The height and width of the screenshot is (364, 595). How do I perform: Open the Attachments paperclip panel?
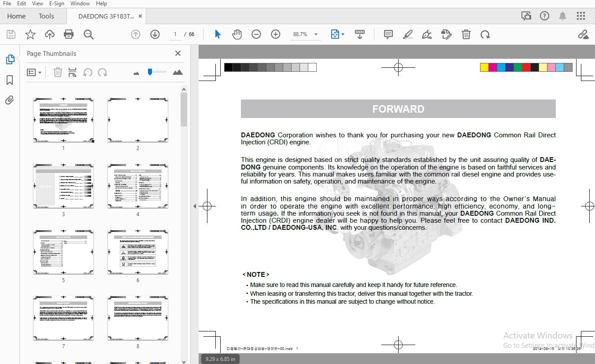(10, 100)
